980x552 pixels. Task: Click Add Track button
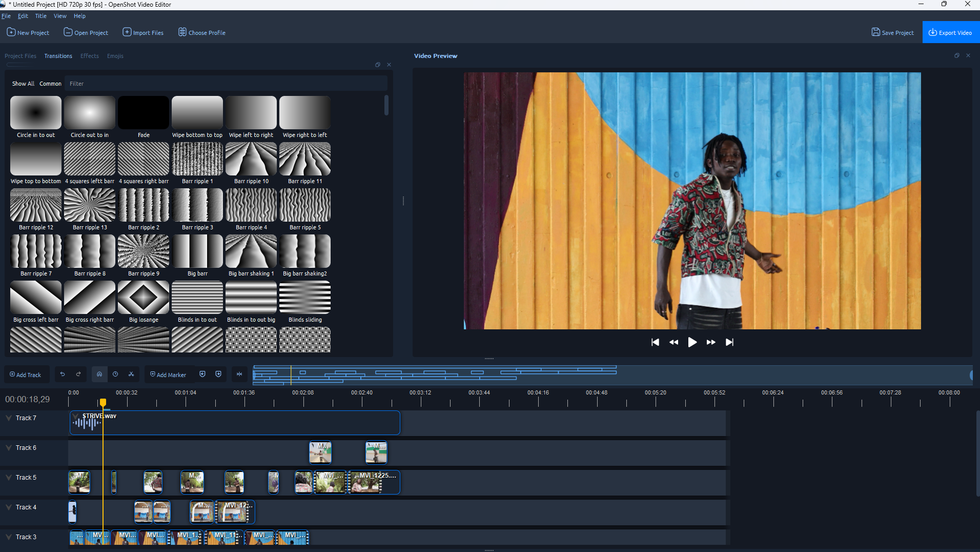26,374
